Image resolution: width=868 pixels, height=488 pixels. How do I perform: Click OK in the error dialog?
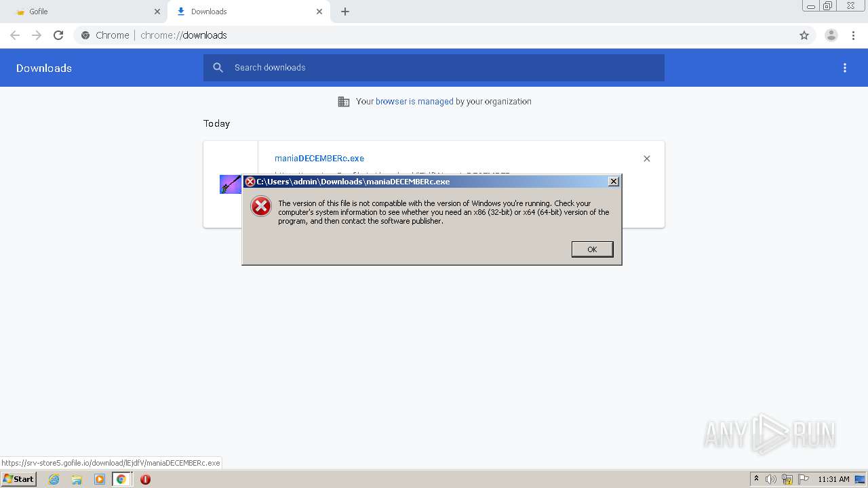(592, 249)
